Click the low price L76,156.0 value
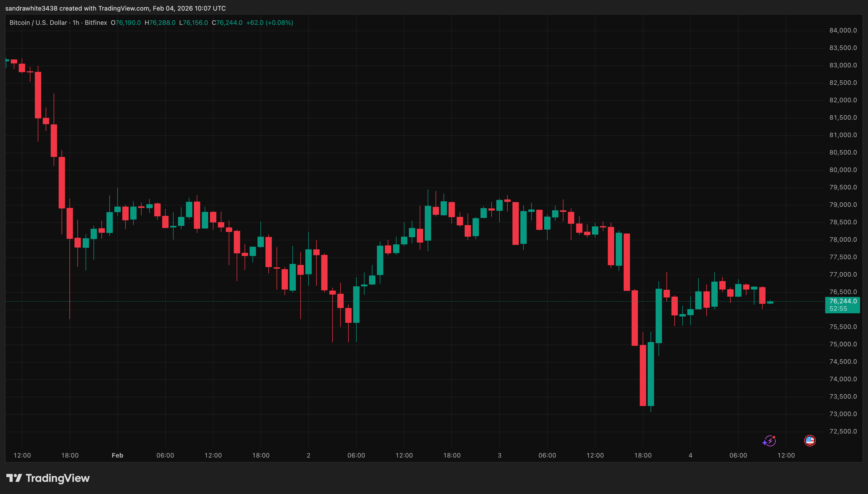Screen dimensions: 868x494 pyautogui.click(x=194, y=23)
